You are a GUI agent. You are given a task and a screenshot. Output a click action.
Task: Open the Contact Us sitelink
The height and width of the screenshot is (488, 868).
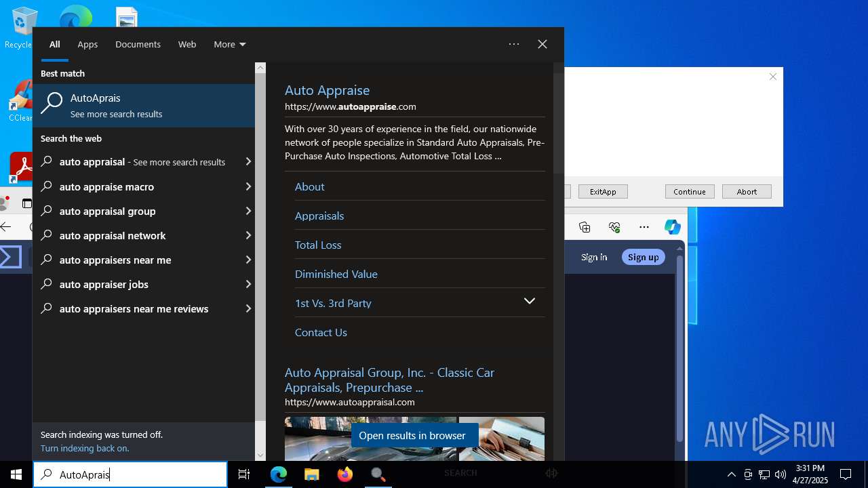[x=321, y=332]
